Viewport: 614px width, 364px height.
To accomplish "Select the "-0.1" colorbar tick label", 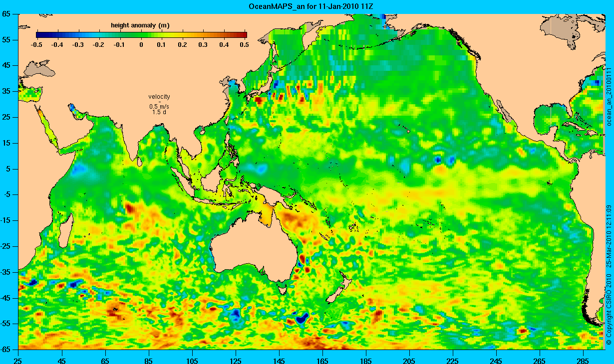I will pos(120,45).
